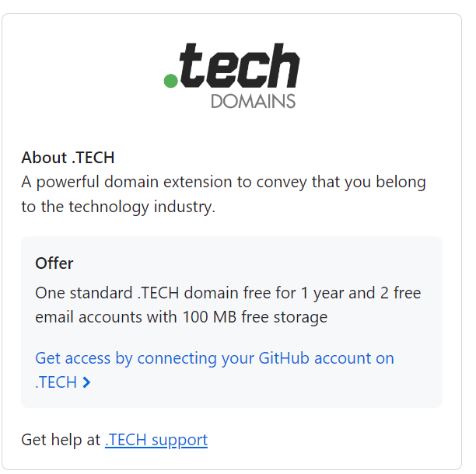Image resolution: width=476 pixels, height=474 pixels.
Task: Click the 'Get help at' text
Action: pyautogui.click(x=61, y=440)
